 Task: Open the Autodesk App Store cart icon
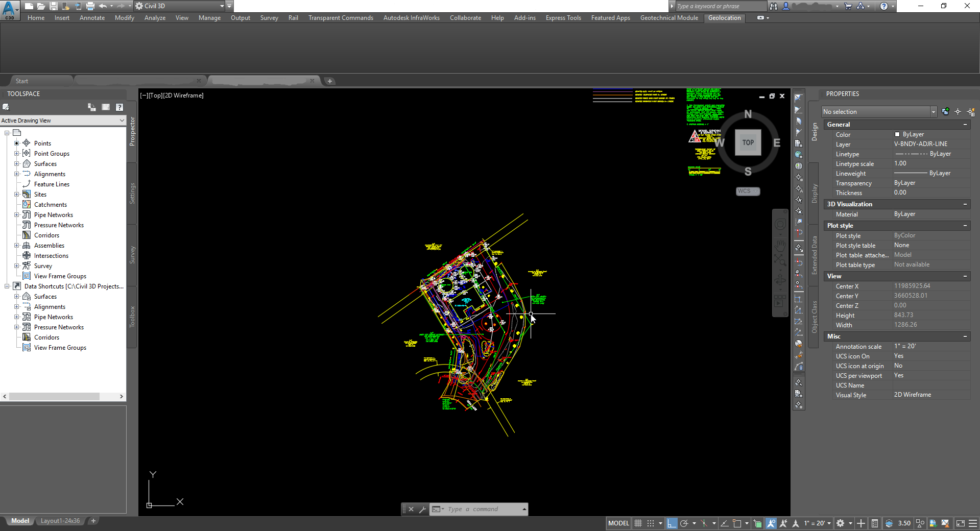848,6
